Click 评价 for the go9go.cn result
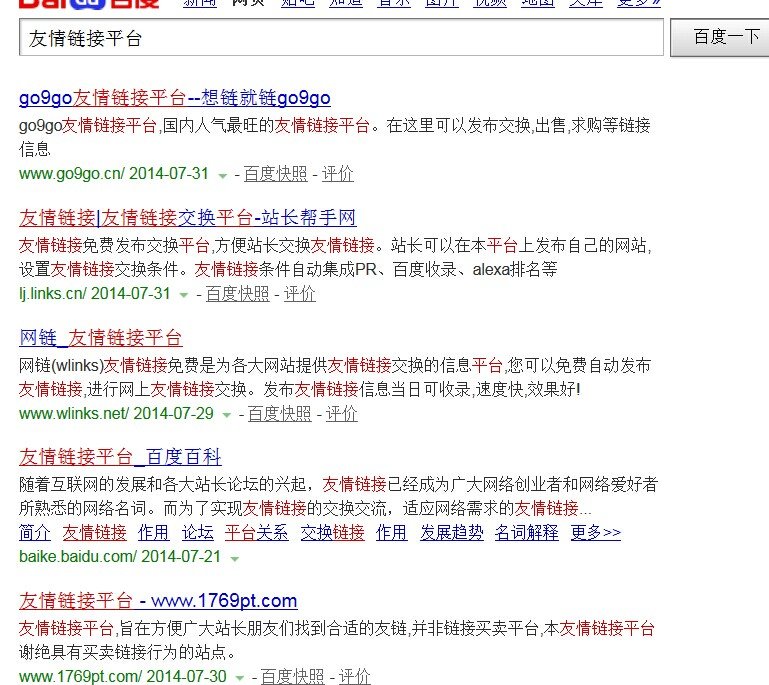Screen dimensions: 769x685 coord(337,174)
